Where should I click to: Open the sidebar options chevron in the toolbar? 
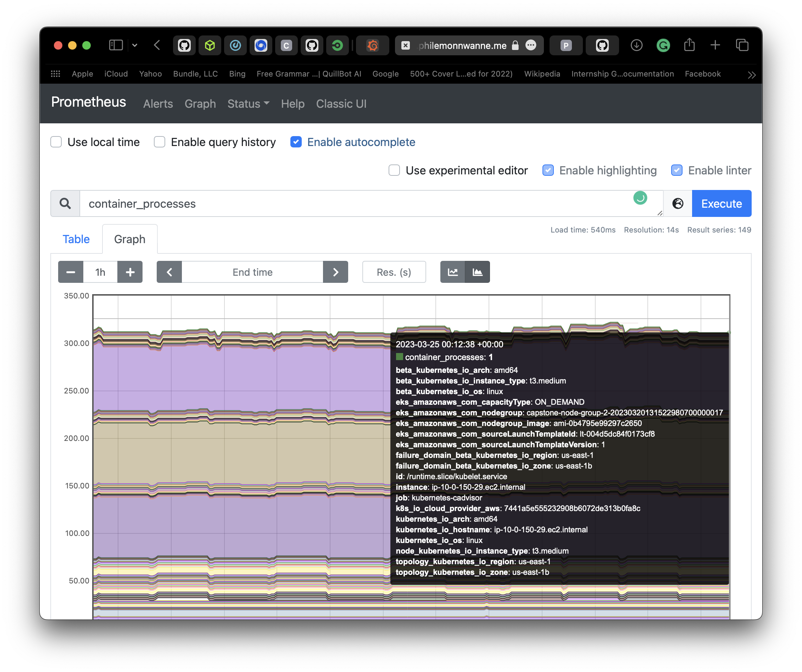(x=134, y=45)
